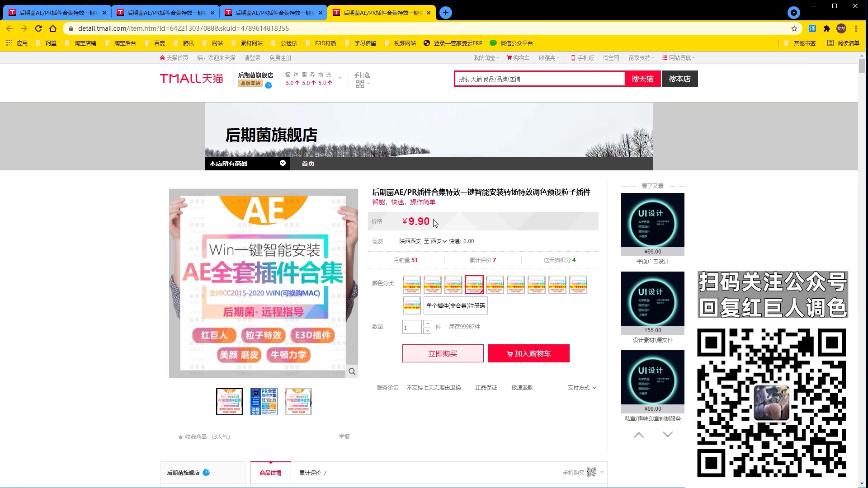This screenshot has width=868, height=488.
Task: Expand 本店所有商品 dropdown
Action: tap(283, 163)
